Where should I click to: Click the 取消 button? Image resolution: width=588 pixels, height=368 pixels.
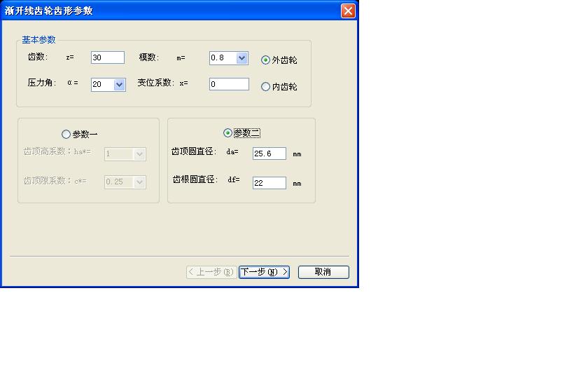pos(323,272)
